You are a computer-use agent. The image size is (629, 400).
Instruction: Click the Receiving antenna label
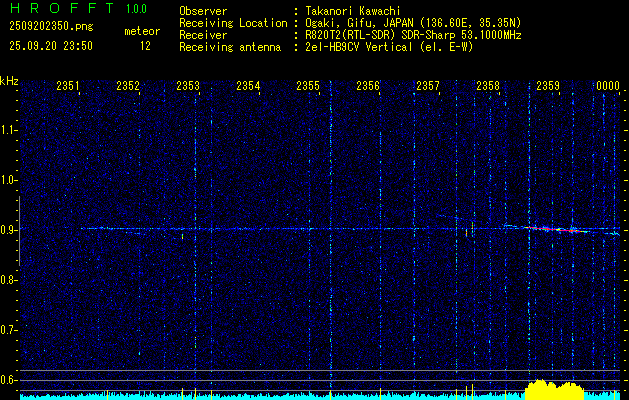(230, 47)
